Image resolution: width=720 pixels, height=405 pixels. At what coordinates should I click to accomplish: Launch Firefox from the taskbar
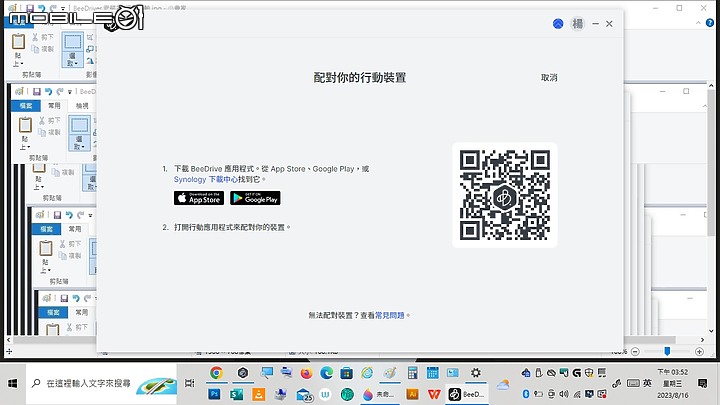point(306,373)
